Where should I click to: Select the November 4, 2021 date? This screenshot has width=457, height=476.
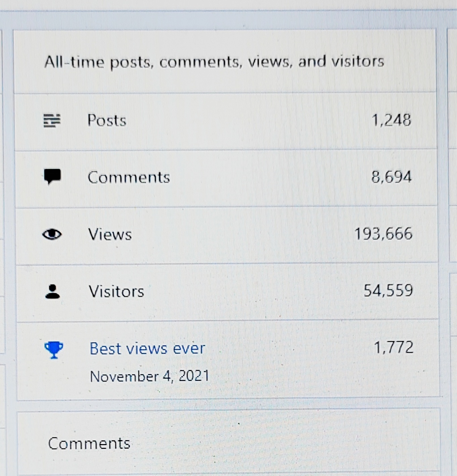(x=149, y=376)
